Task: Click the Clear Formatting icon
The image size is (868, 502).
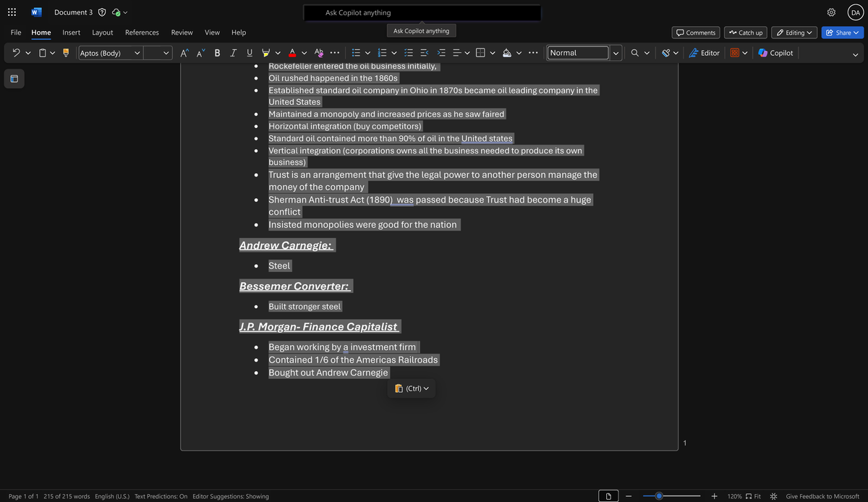Action: pos(318,53)
